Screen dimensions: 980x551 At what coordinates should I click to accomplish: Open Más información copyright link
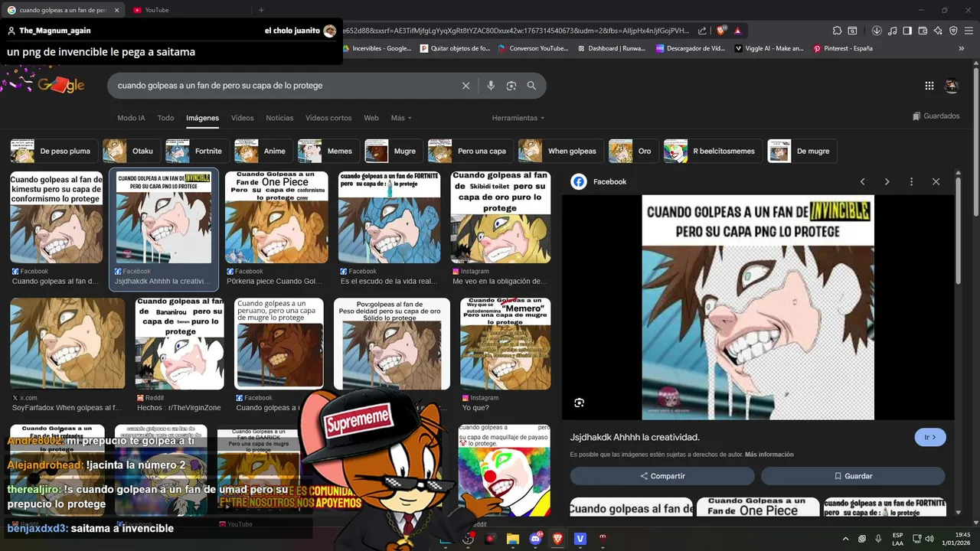pyautogui.click(x=769, y=455)
